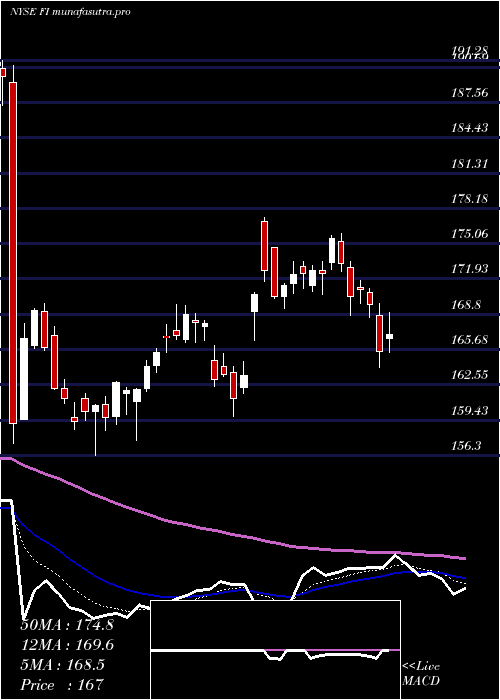The image size is (500, 700).
Task: Select the 50MA : 174.8 readout
Action: point(67,625)
